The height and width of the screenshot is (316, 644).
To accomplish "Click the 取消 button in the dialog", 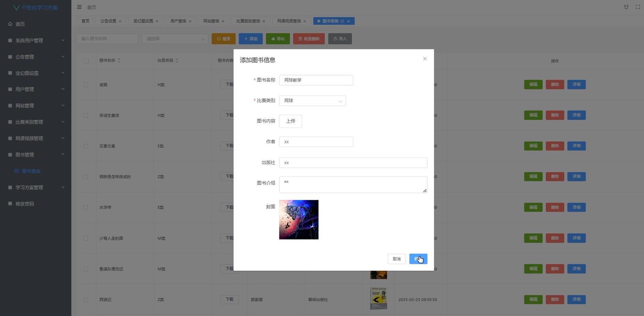I will click(396, 259).
